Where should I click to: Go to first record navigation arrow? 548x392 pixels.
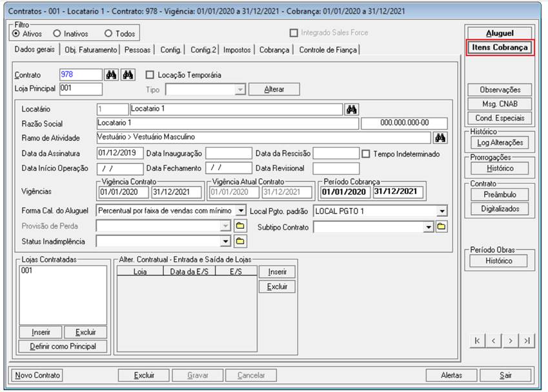click(478, 340)
